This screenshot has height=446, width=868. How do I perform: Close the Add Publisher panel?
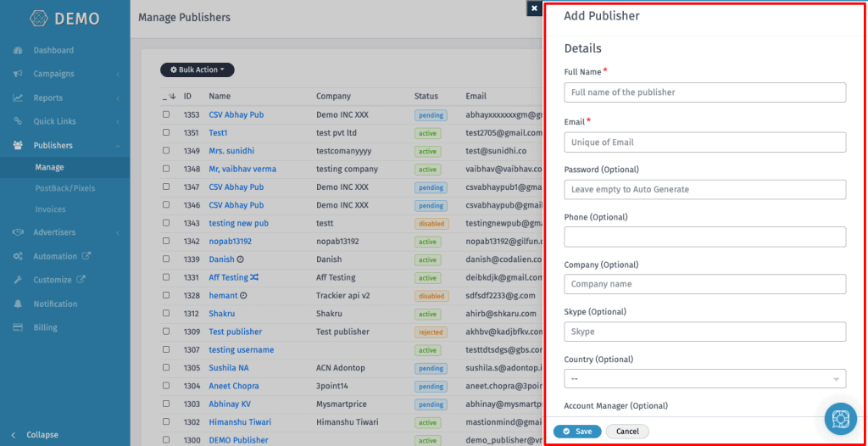pyautogui.click(x=533, y=8)
